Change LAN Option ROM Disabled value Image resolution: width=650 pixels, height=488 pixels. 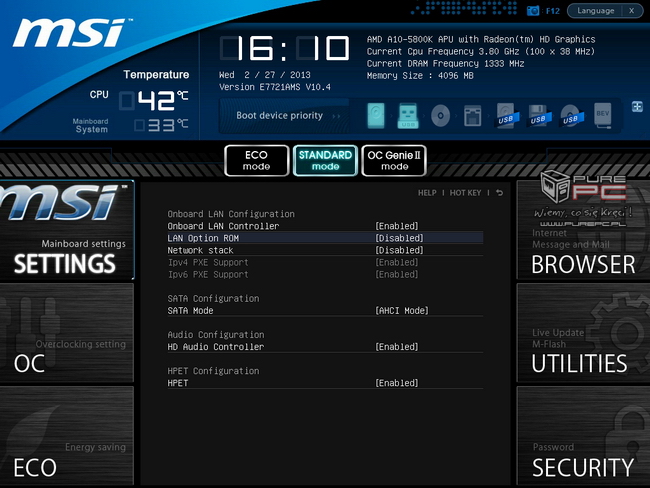[x=399, y=238]
